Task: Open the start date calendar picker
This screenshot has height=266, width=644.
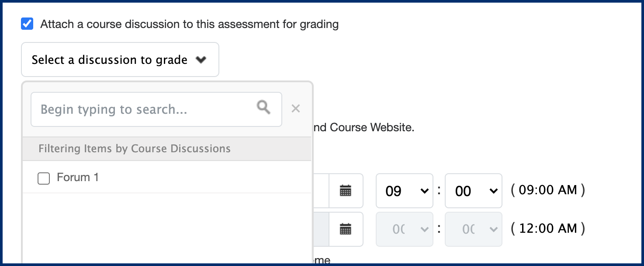Action: coord(346,191)
